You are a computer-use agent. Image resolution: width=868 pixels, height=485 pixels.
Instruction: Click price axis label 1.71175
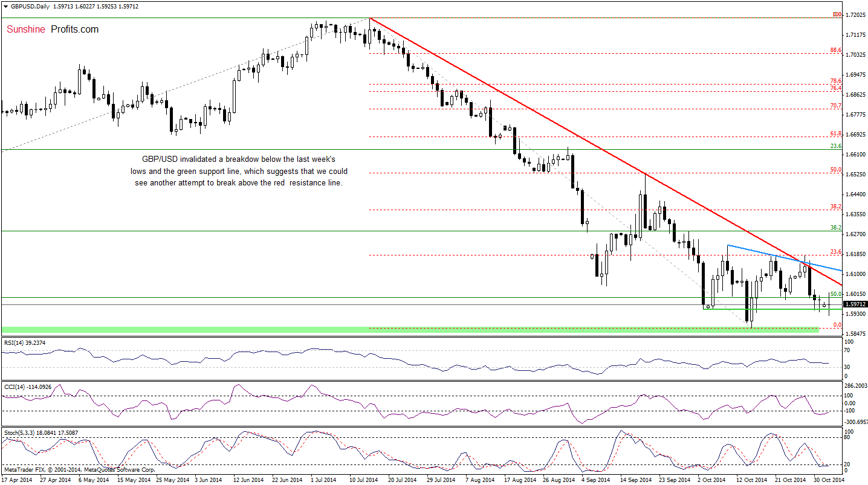point(855,35)
